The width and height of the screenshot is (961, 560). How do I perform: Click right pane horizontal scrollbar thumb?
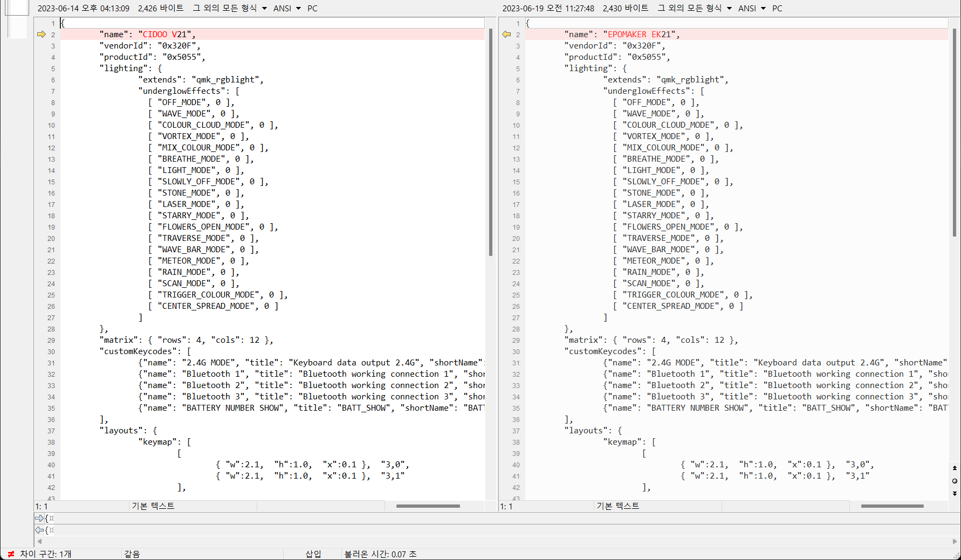tap(892, 506)
